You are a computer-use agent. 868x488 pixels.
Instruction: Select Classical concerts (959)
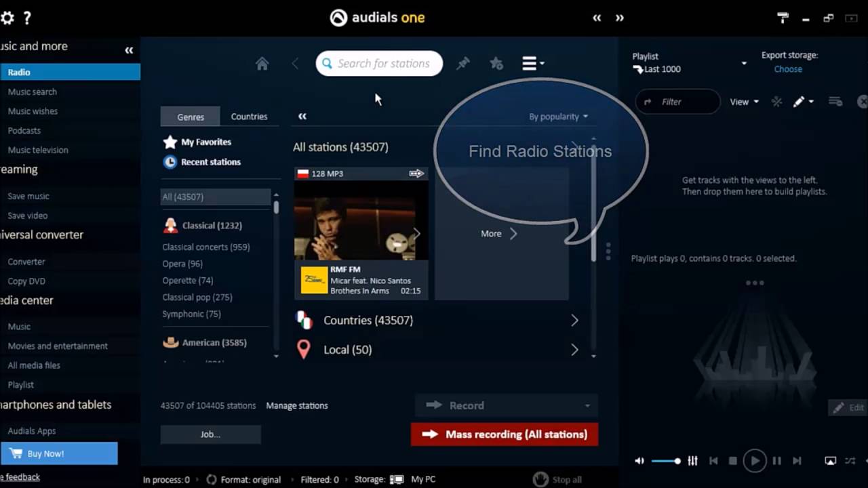(206, 247)
